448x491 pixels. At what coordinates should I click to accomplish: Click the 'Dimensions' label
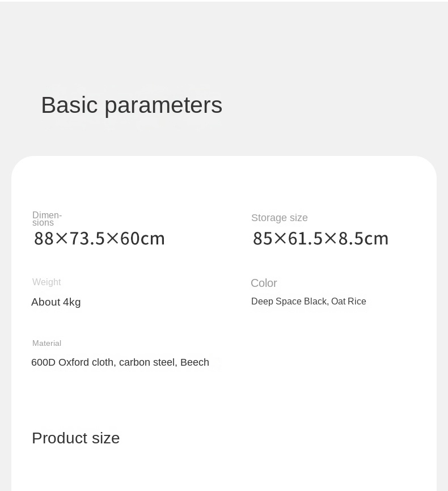[x=47, y=219]
